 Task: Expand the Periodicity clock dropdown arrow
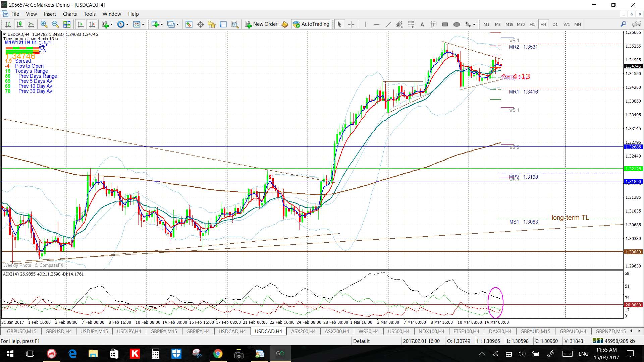[x=127, y=24]
